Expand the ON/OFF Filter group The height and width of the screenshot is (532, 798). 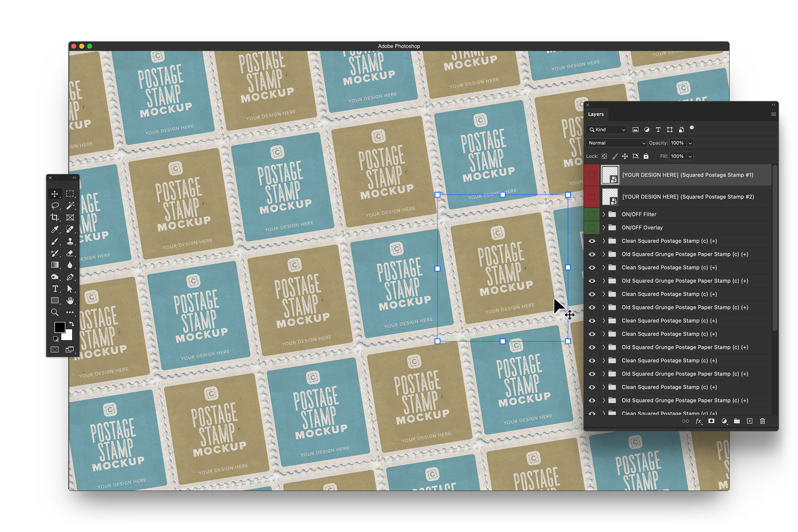coord(603,214)
